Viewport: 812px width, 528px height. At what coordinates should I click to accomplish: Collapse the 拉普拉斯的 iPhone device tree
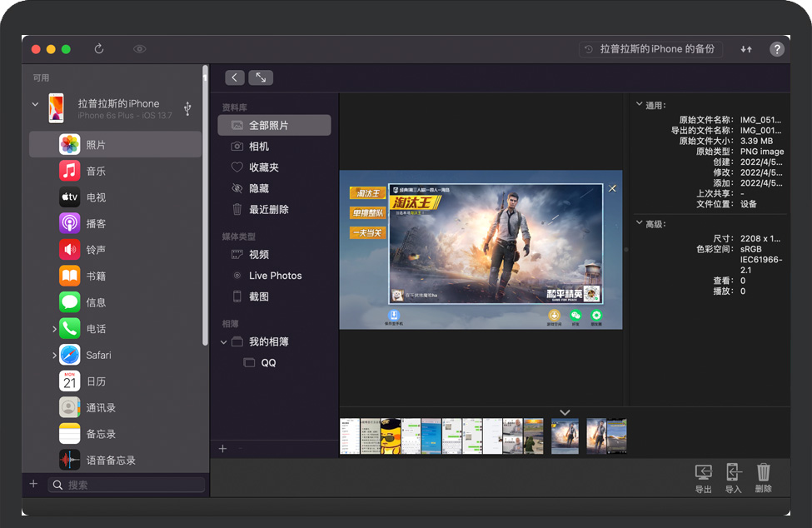pos(35,104)
